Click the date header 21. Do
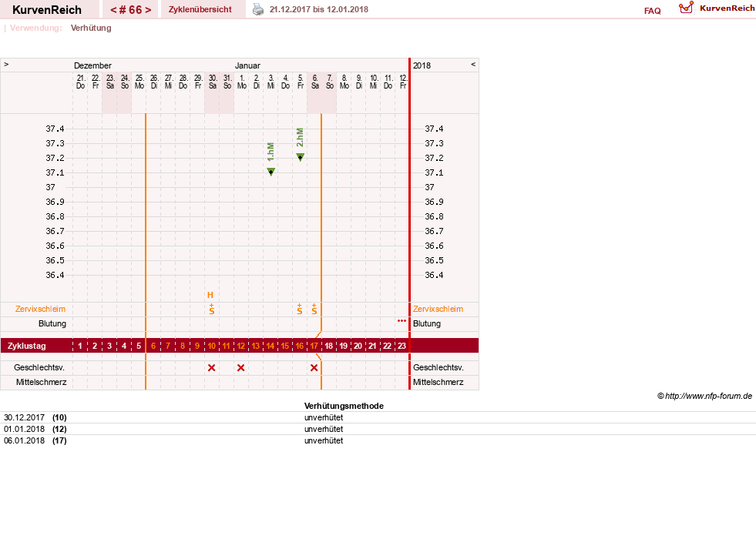 coord(80,82)
